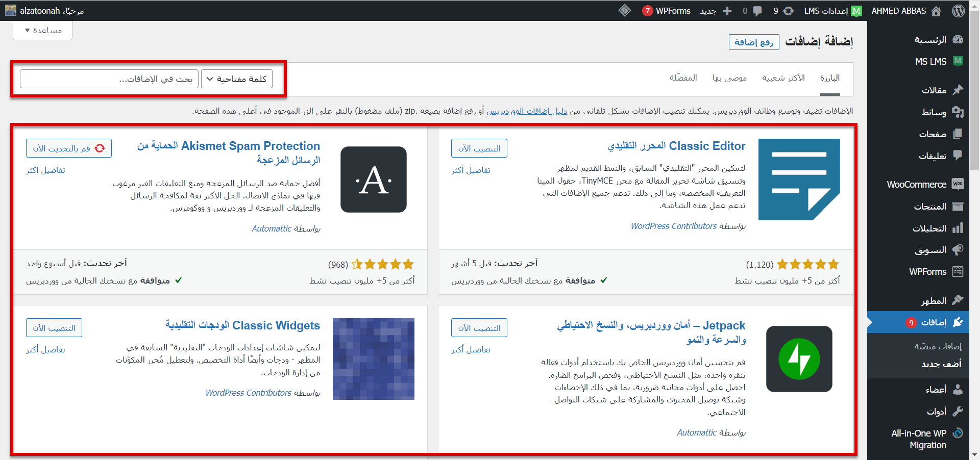This screenshot has height=460, width=980.
Task: Open alzatoonah user profile avatar
Action: pyautogui.click(x=11, y=10)
